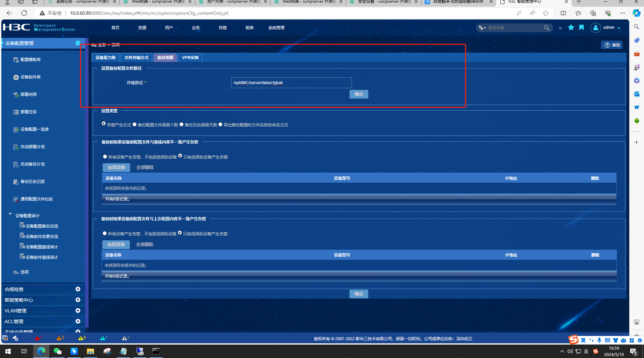The height and width of the screenshot is (358, 644).
Task: Expand advanced search double-chevron
Action: 560,28
